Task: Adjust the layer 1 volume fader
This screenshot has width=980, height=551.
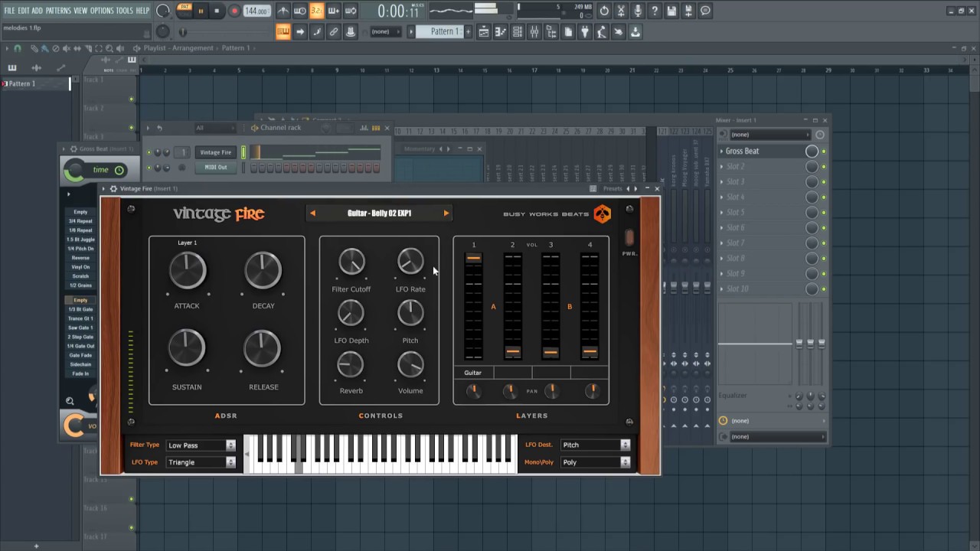Action: [473, 259]
